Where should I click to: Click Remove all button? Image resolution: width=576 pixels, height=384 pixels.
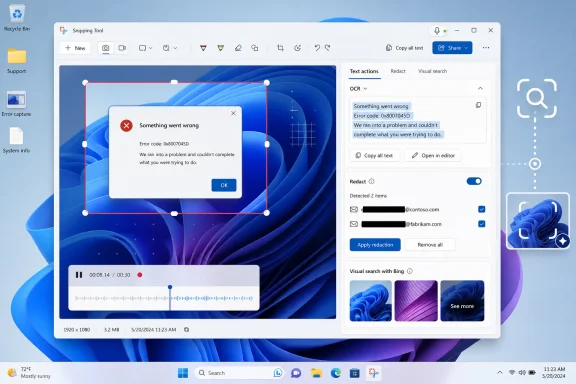(430, 245)
